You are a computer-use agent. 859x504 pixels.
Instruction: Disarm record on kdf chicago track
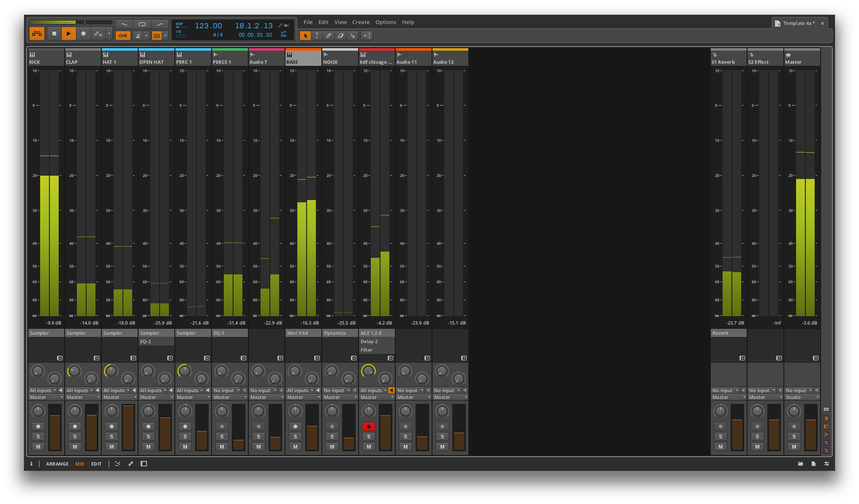(x=369, y=427)
